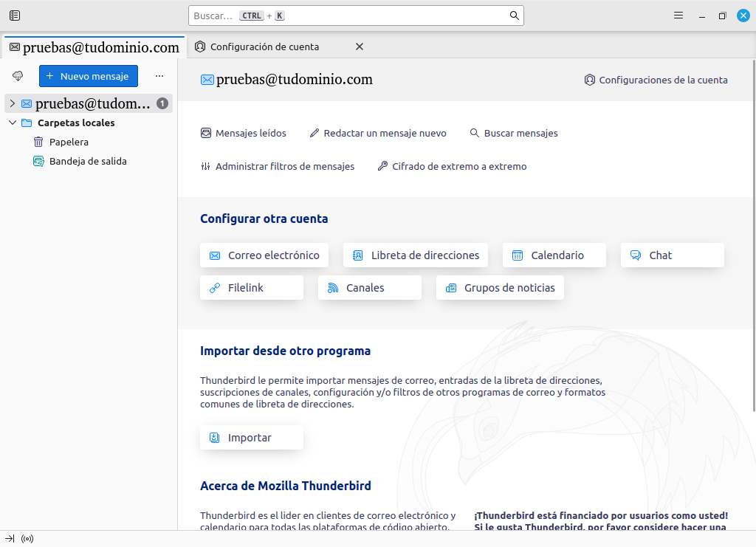Select the pruebas@tudominio.com mail tab
The height and width of the screenshot is (547, 756).
pyautogui.click(x=94, y=47)
